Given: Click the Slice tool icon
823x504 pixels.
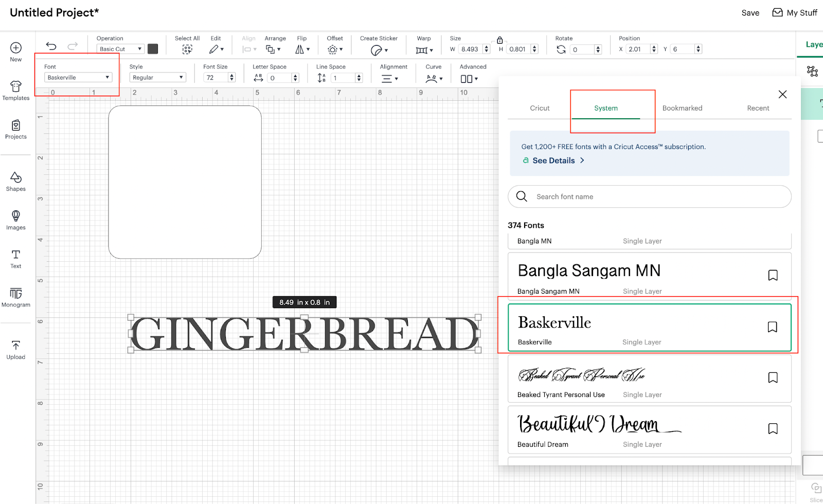Looking at the screenshot, I should (816, 490).
